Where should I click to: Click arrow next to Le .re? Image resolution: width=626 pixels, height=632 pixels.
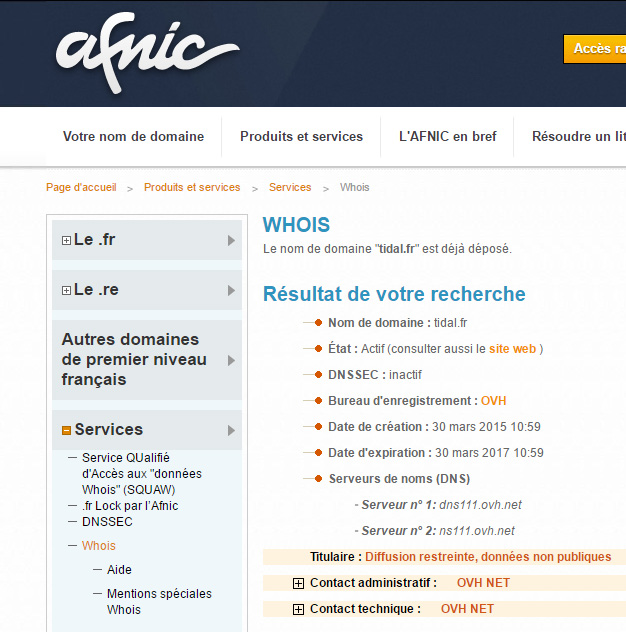point(231,291)
